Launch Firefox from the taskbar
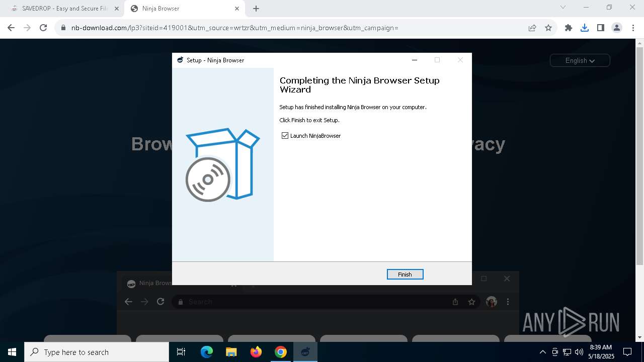 (x=256, y=352)
